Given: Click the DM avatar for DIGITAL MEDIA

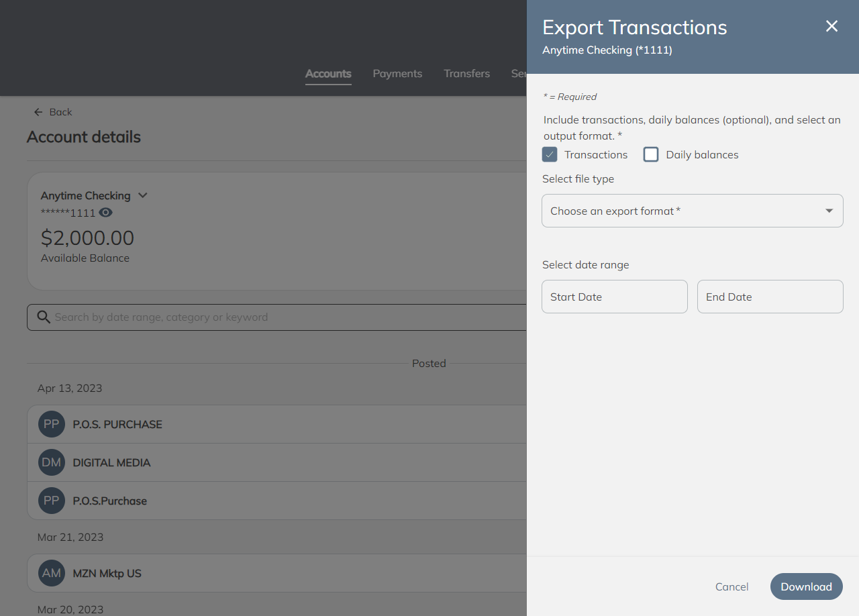Looking at the screenshot, I should pyautogui.click(x=52, y=462).
